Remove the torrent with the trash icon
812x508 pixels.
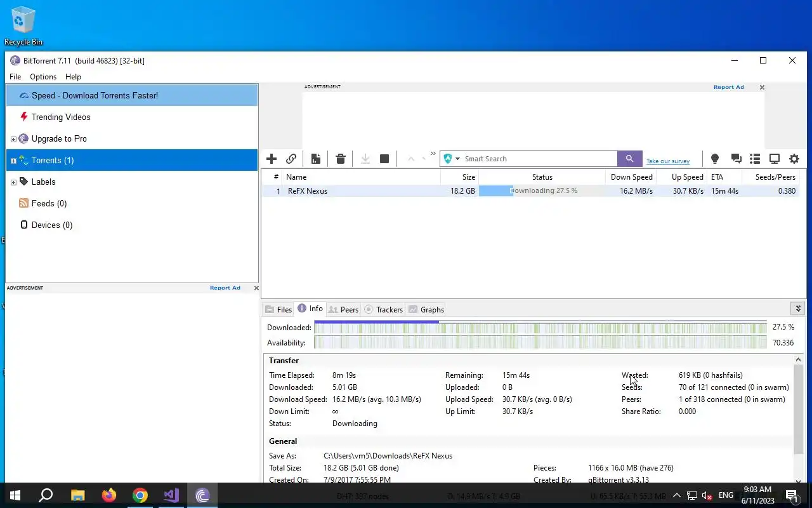pos(341,159)
